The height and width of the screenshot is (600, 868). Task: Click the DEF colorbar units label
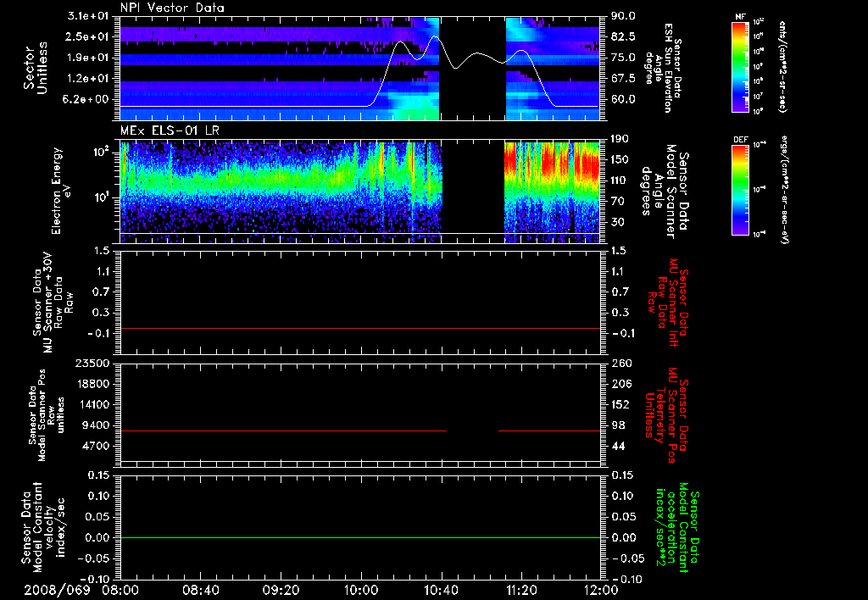point(784,189)
